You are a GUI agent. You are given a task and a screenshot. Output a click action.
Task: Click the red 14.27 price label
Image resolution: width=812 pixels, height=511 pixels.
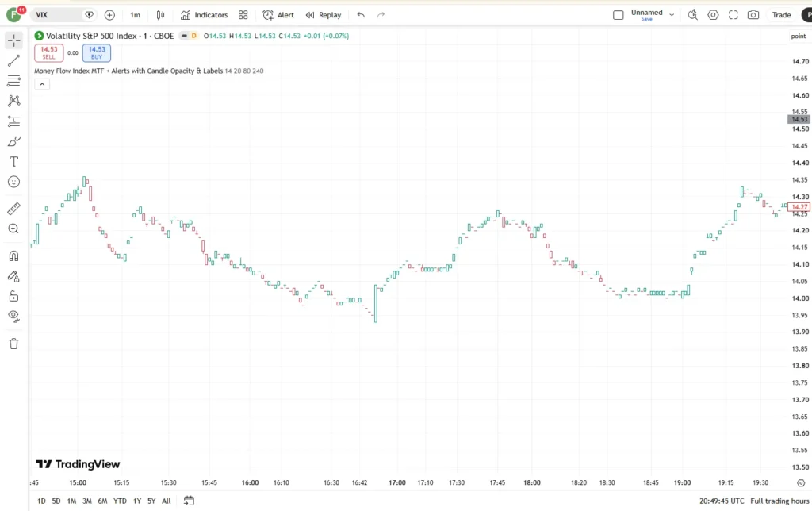tap(799, 207)
